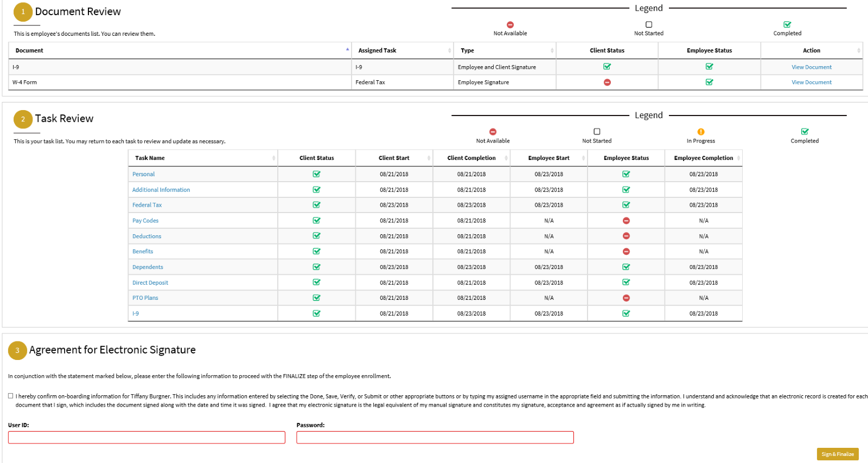Click Benefits Client Status check icon
The width and height of the screenshot is (868, 463).
pos(316,252)
